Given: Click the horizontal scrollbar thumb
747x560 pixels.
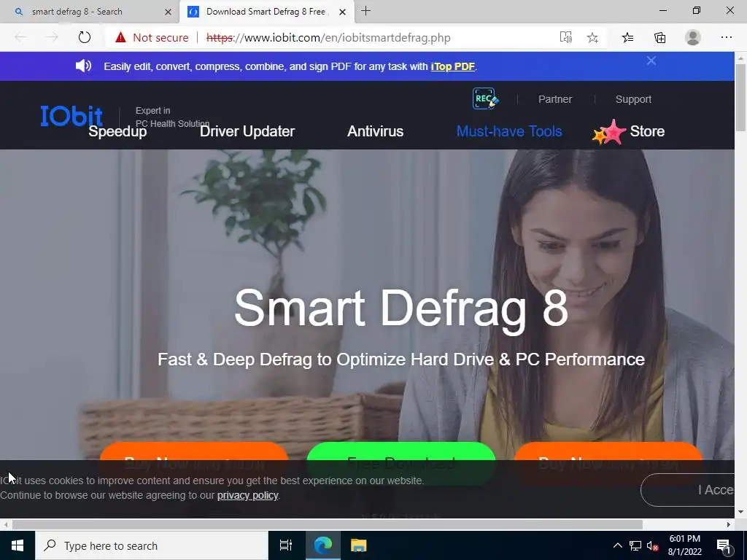Looking at the screenshot, I should point(328,524).
